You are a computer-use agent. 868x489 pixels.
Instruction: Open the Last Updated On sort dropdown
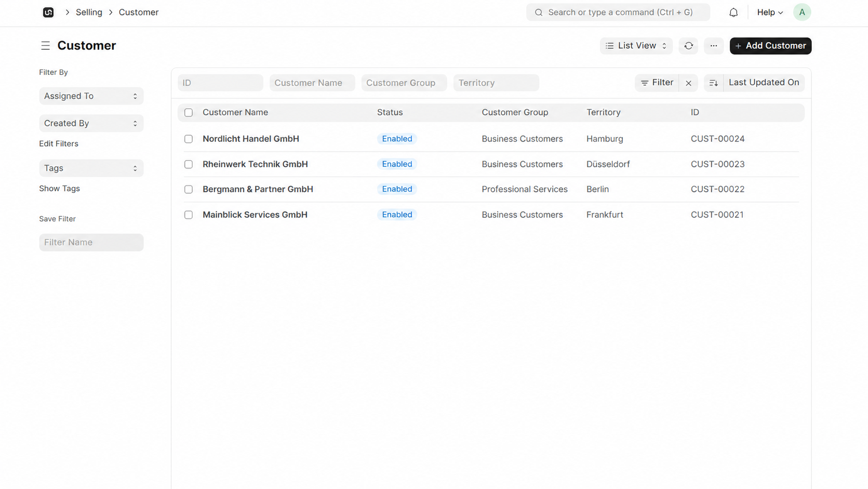pyautogui.click(x=764, y=83)
